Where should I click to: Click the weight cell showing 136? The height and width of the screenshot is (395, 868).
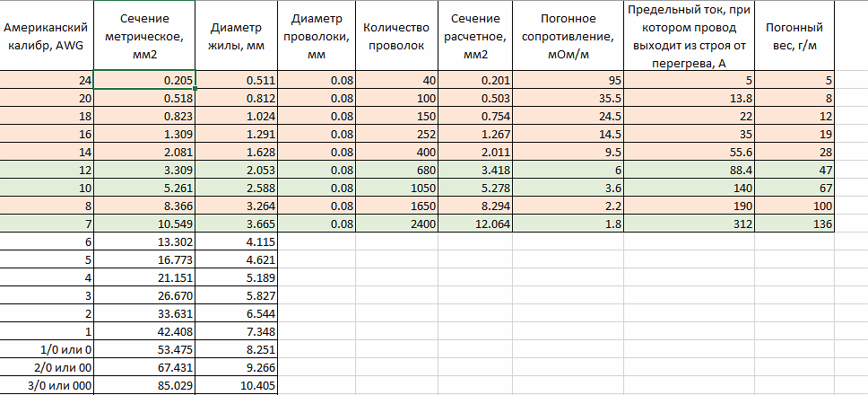(x=794, y=224)
